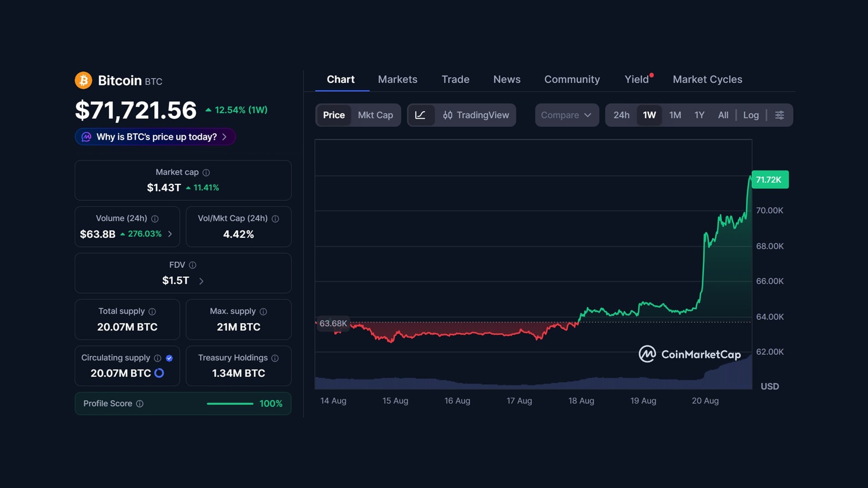Click the USD currency label

tap(769, 387)
